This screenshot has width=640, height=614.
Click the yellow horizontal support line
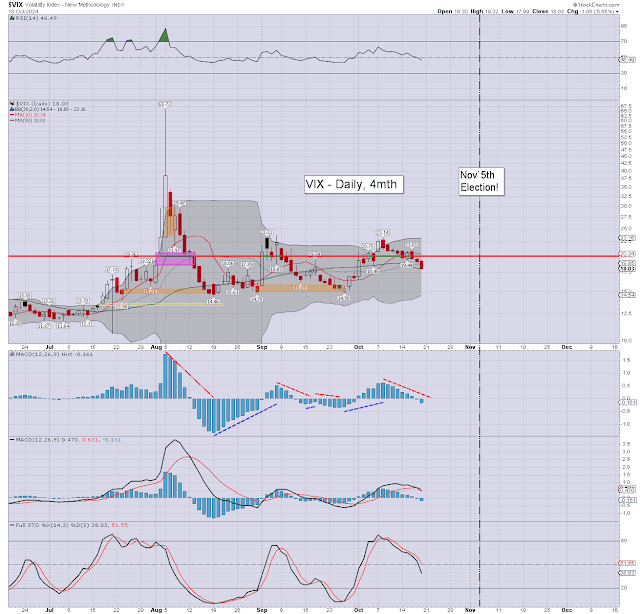point(160,304)
